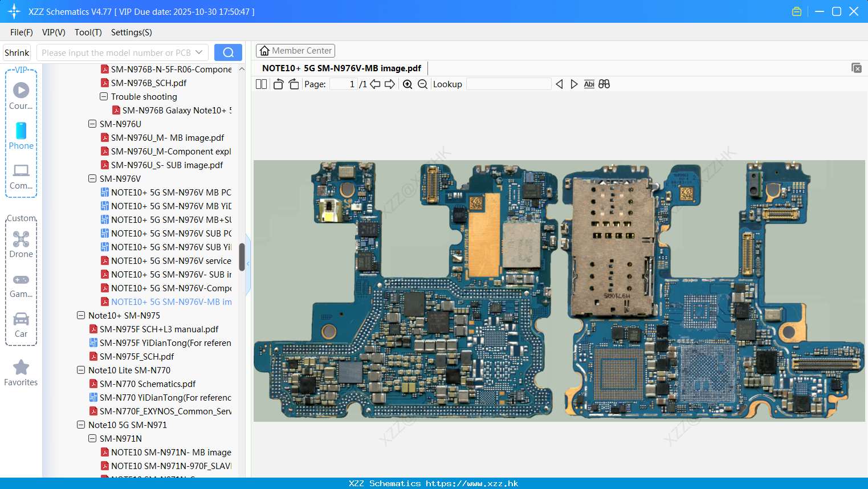Image resolution: width=868 pixels, height=489 pixels.
Task: Open NOTE10 SM-N971N- MB image file
Action: point(171,453)
